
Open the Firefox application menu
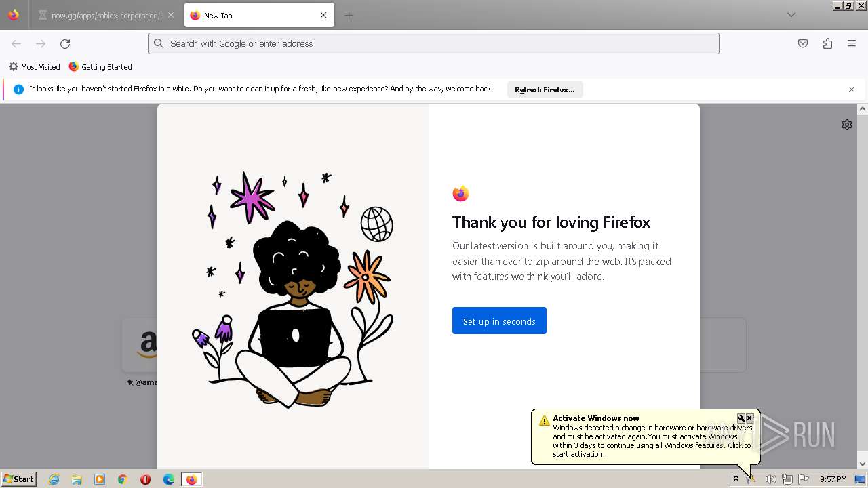pos(852,43)
